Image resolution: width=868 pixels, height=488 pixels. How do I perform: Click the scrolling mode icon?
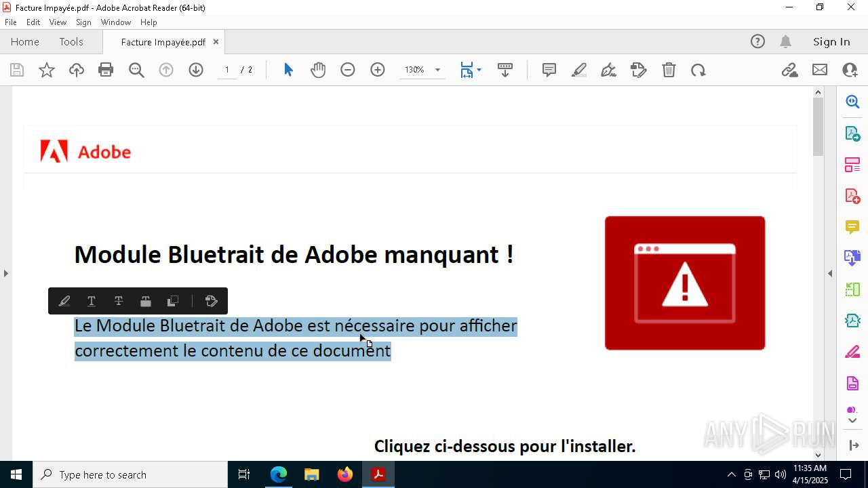[x=505, y=70]
